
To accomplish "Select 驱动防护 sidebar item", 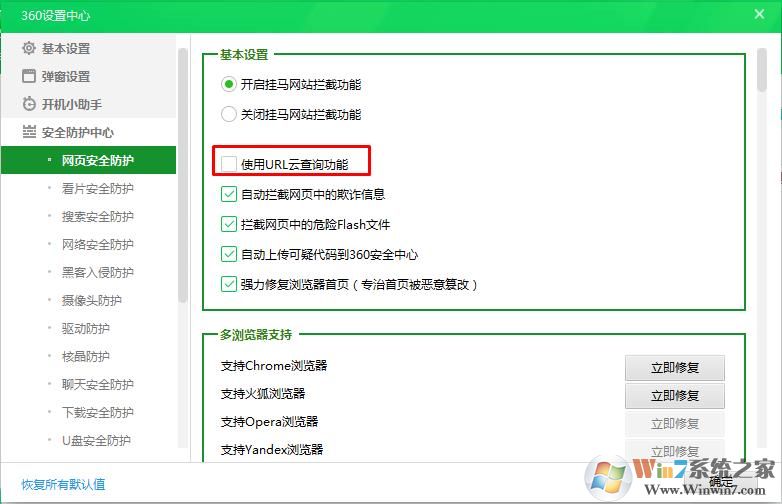I will coord(88,328).
